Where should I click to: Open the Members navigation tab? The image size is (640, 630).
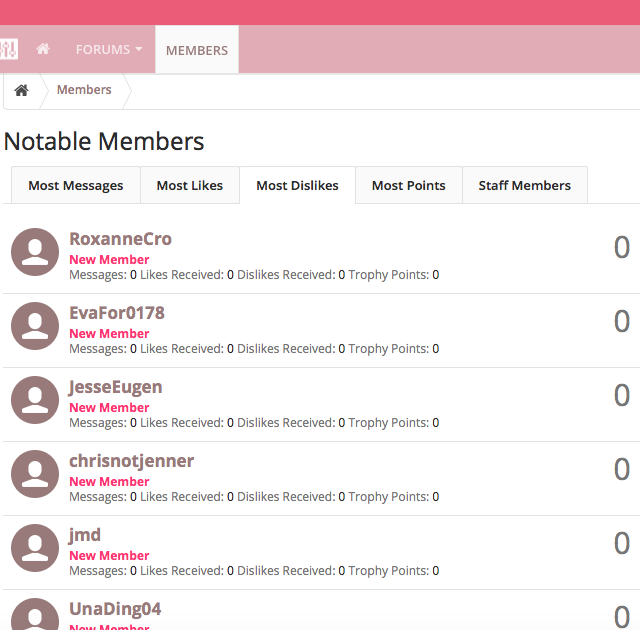(197, 50)
